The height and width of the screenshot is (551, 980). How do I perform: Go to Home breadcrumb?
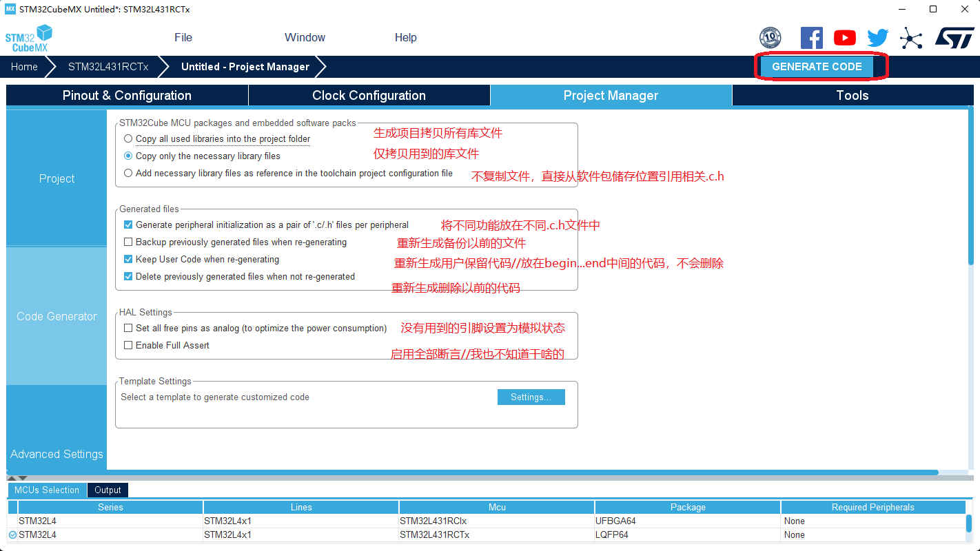click(24, 66)
